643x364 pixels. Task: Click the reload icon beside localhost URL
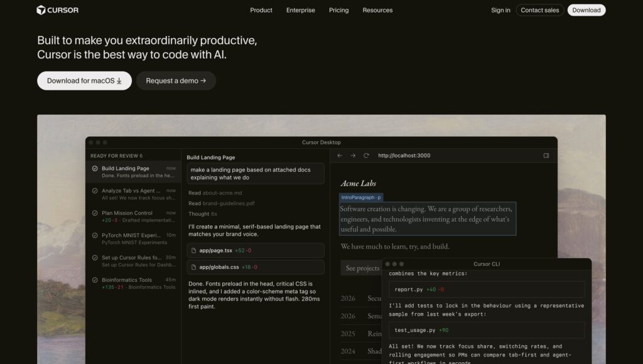click(366, 156)
